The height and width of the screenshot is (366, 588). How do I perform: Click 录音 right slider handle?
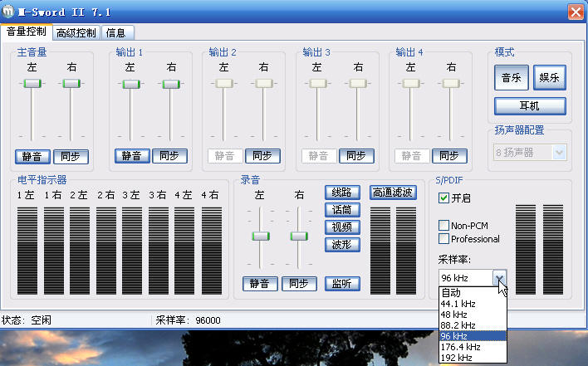coord(299,236)
